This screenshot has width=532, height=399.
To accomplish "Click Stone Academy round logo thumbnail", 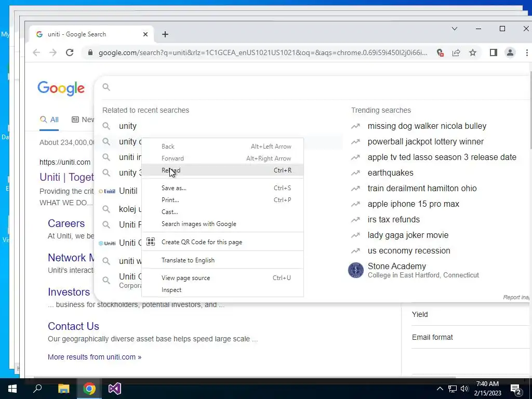I will [x=355, y=270].
